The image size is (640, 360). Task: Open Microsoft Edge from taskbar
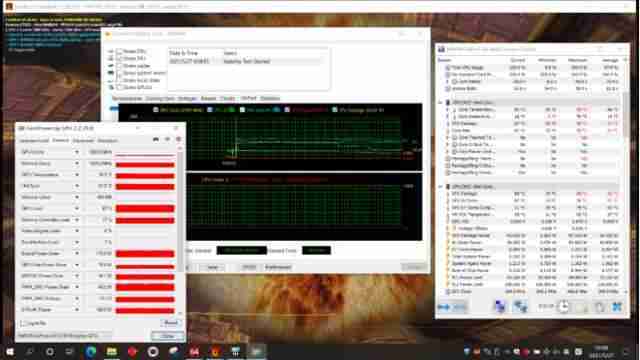pos(91,351)
